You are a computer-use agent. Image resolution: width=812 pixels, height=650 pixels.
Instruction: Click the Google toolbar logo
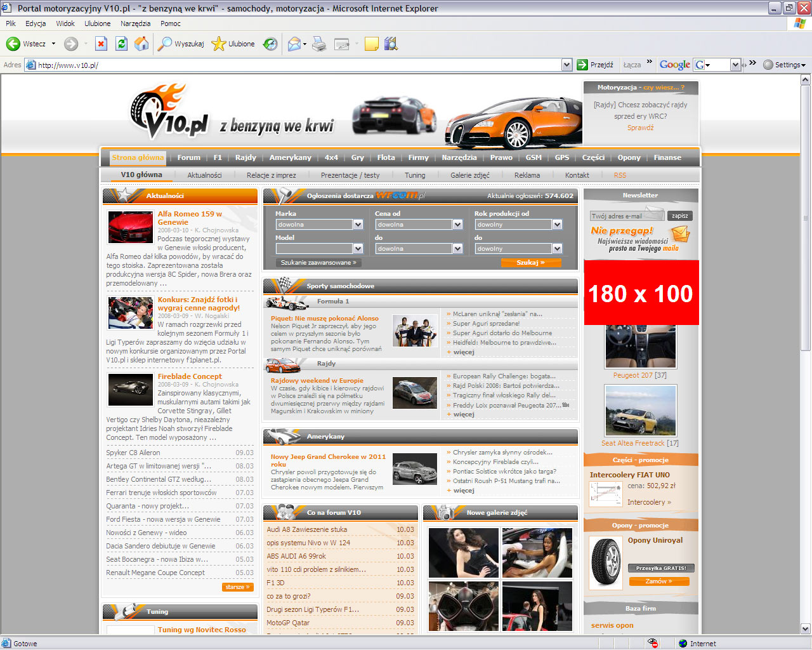coord(675,65)
